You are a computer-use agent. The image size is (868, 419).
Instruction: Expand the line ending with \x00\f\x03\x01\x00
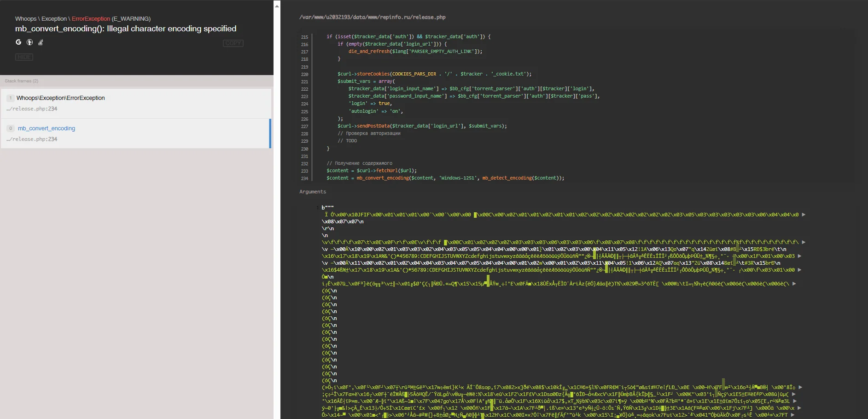pos(799,270)
